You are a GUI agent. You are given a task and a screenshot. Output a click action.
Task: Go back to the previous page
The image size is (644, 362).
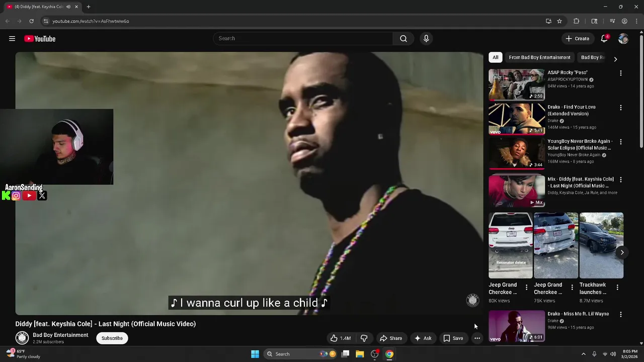coord(7,21)
